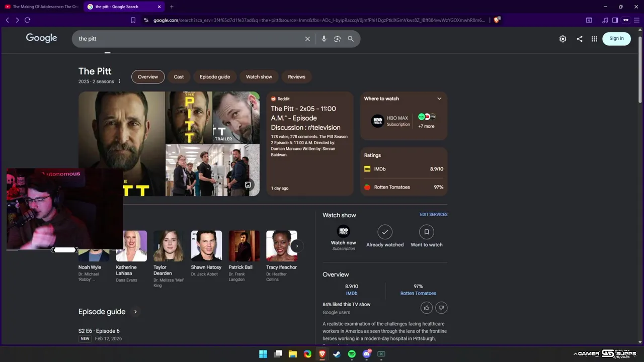Open Rotten Tomatoes link under Overview
This screenshot has height=362, width=644.
[x=418, y=294]
